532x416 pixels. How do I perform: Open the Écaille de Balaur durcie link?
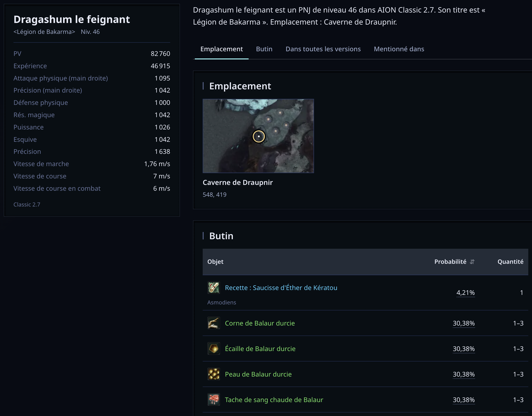pos(260,348)
